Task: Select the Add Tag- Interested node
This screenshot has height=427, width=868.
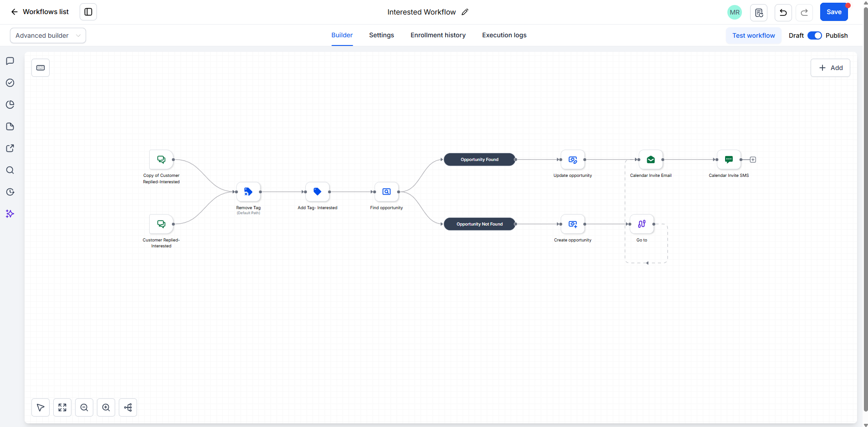Action: (317, 192)
